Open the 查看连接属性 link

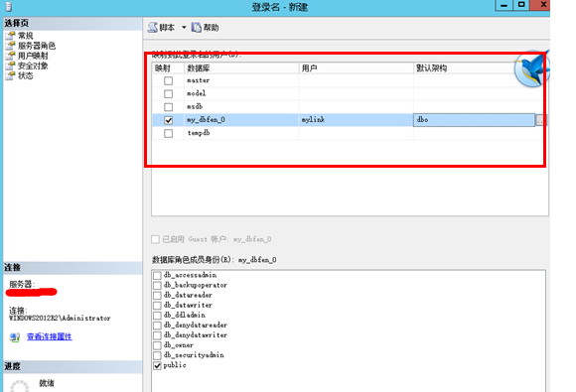50,336
